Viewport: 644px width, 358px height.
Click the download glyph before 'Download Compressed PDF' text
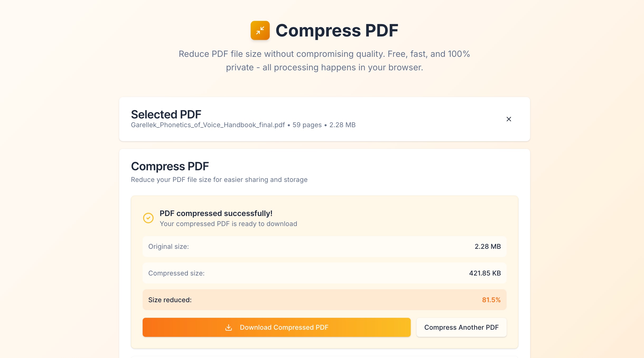coord(229,327)
